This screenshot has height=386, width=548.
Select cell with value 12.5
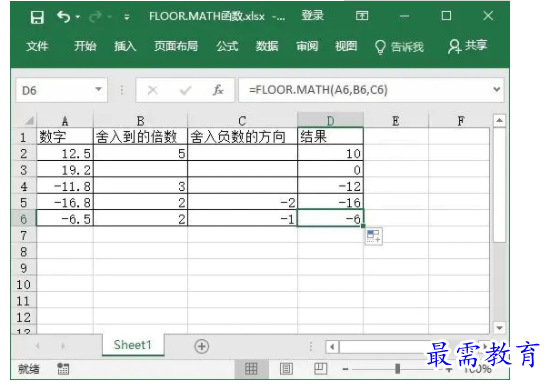point(65,153)
